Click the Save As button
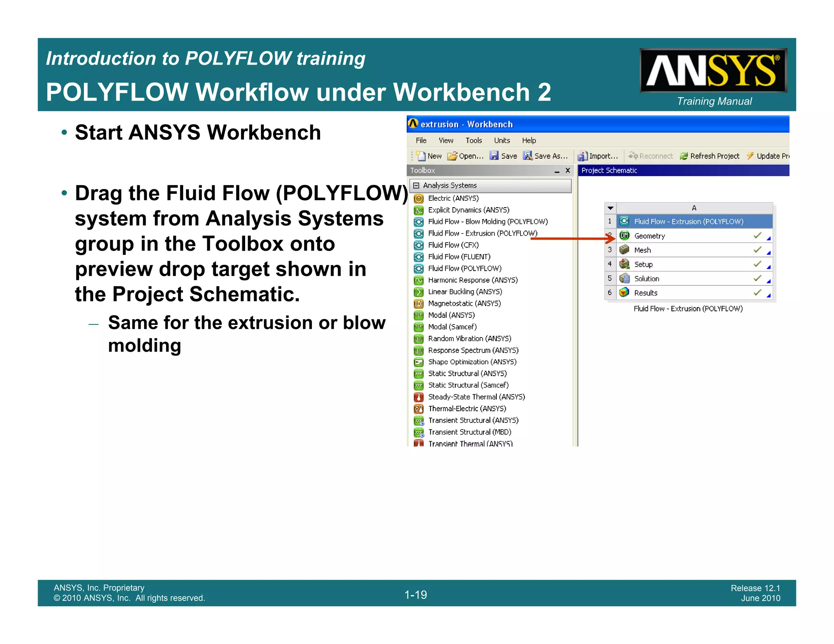This screenshot has width=834, height=644. pyautogui.click(x=546, y=156)
